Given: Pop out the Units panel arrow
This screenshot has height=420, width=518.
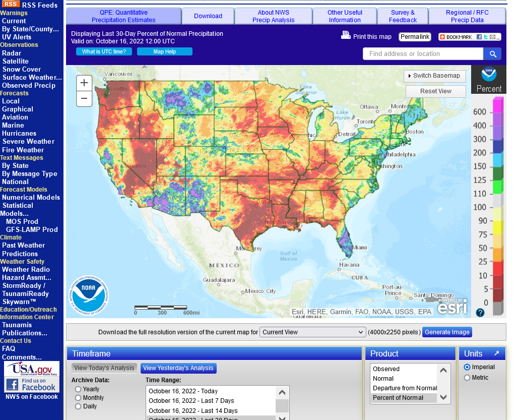Looking at the screenshot, I should 496,353.
